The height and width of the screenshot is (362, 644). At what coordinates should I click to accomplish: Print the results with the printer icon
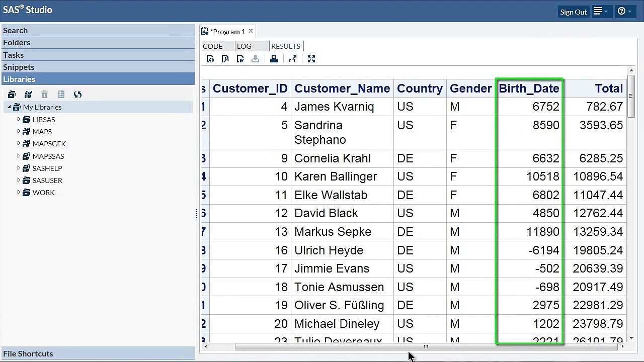coord(274,59)
